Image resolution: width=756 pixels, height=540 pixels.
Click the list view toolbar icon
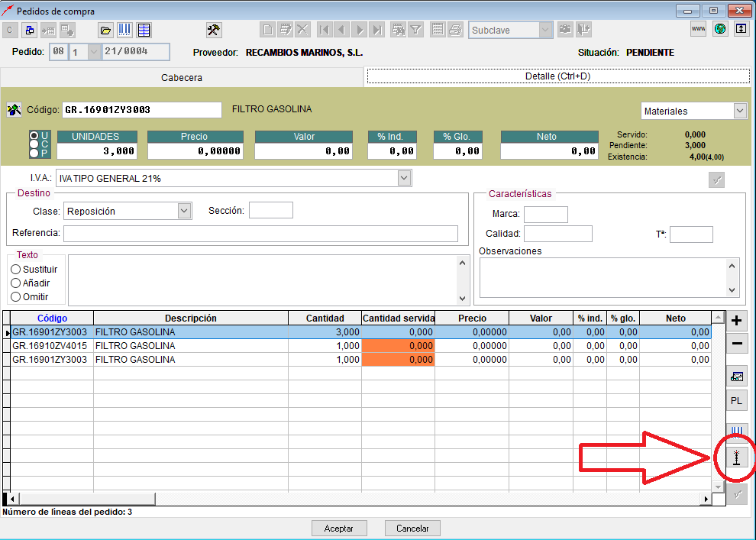[x=438, y=31]
